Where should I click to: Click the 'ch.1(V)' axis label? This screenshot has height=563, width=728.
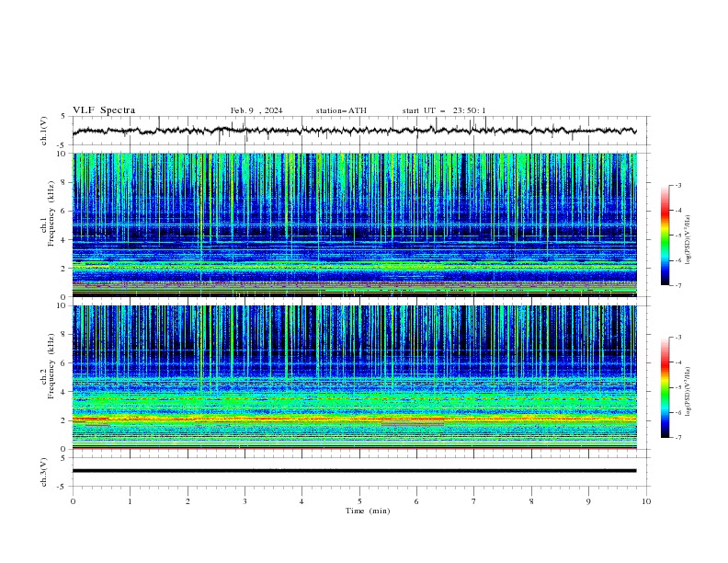click(44, 131)
